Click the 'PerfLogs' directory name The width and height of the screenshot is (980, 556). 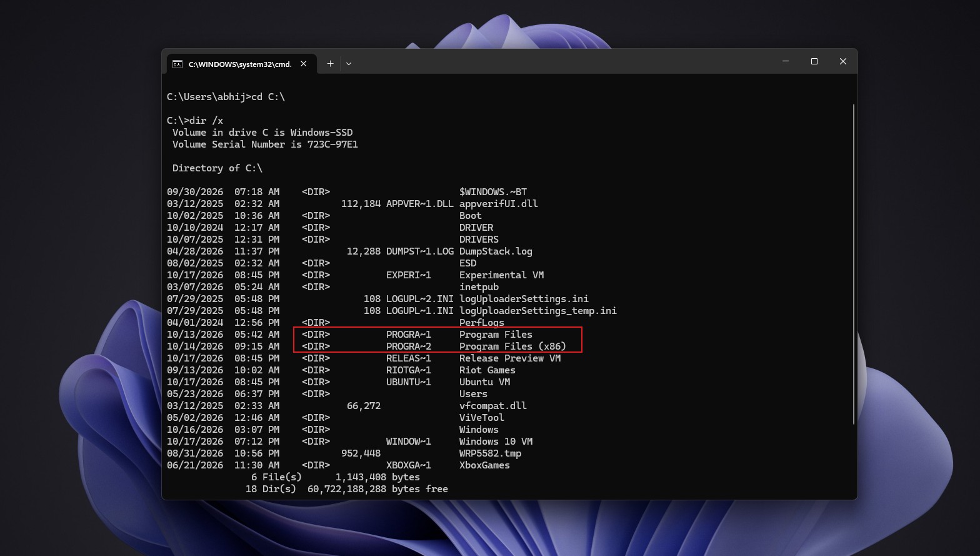tap(482, 323)
